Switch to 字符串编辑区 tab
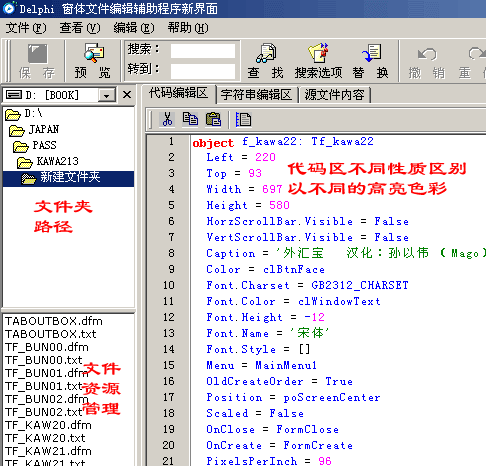Screen dimensions: 486x466 pos(256,95)
